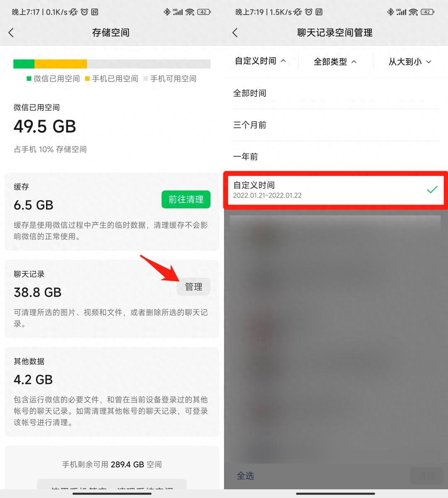Select 自定义时间 2022.01.21~2022.01.22 entry
Image resolution: width=448 pixels, height=498 pixels.
pos(335,190)
